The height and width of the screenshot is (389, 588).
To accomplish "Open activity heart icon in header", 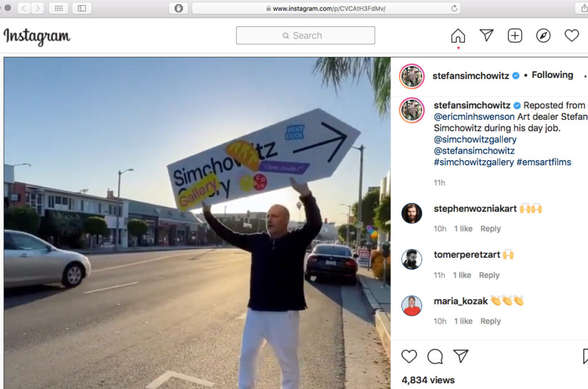I will pos(571,36).
